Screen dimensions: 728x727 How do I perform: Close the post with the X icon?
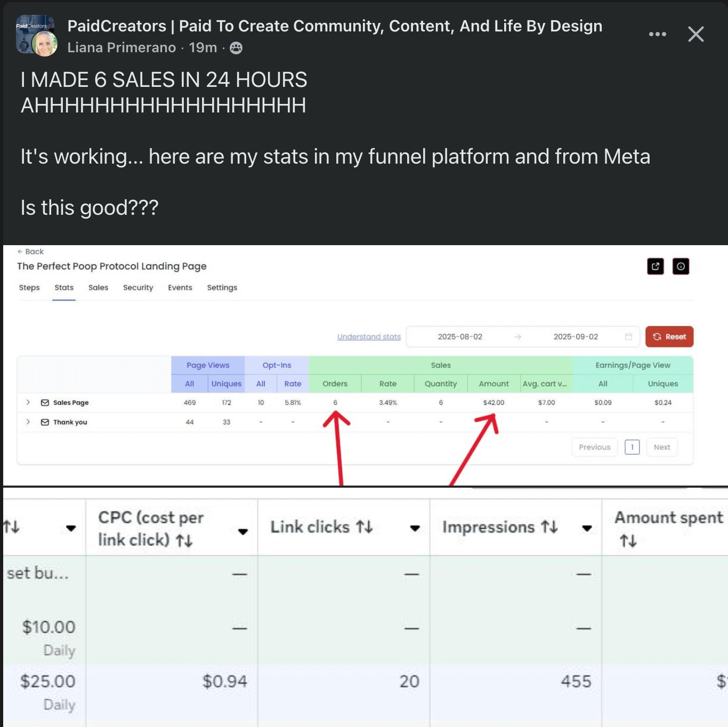695,34
